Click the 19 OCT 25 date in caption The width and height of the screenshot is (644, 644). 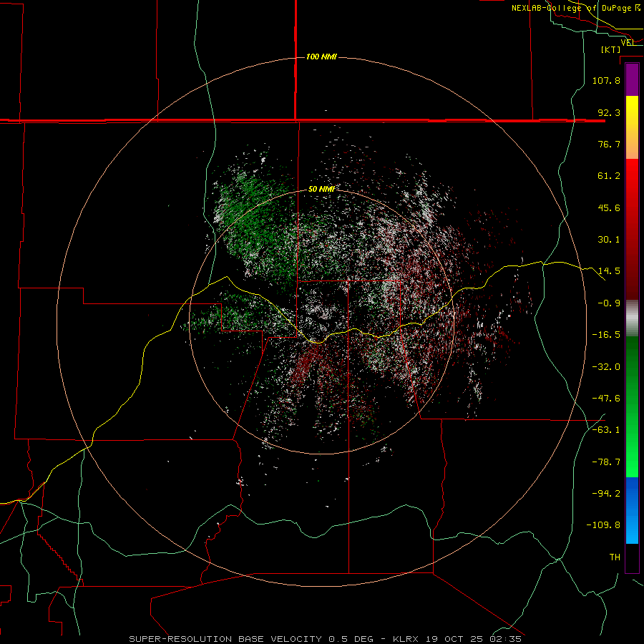pos(456,639)
